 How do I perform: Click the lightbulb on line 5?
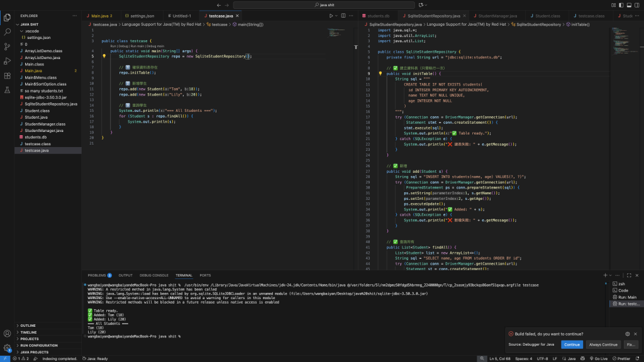click(x=104, y=56)
